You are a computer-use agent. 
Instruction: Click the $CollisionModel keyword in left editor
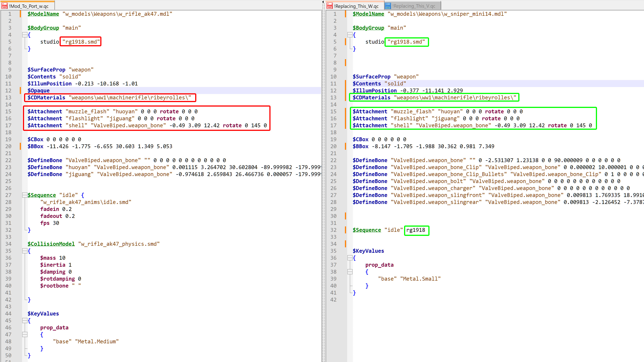point(51,244)
